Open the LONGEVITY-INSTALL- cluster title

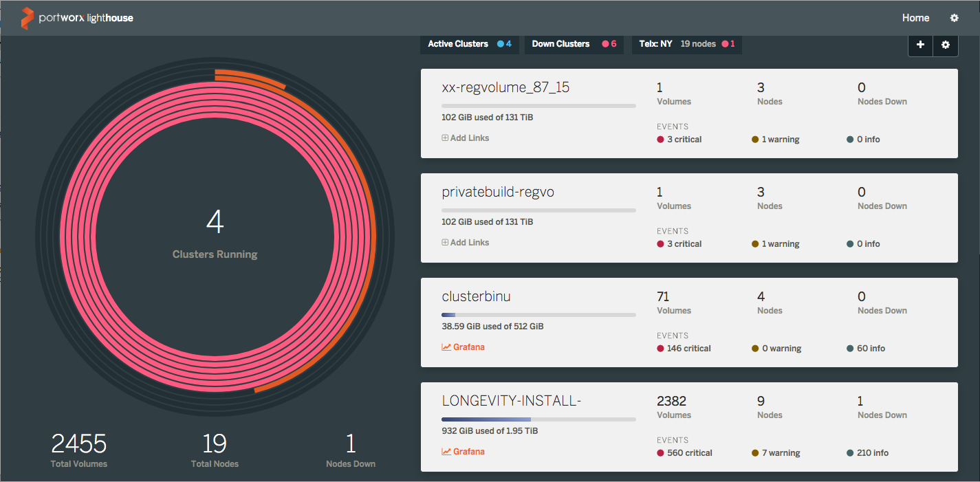[511, 401]
